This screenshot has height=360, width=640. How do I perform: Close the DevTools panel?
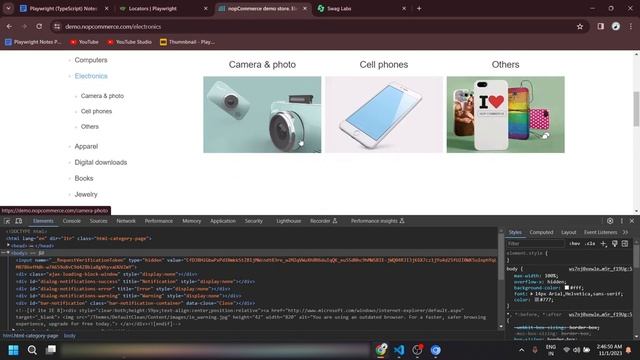click(x=632, y=221)
